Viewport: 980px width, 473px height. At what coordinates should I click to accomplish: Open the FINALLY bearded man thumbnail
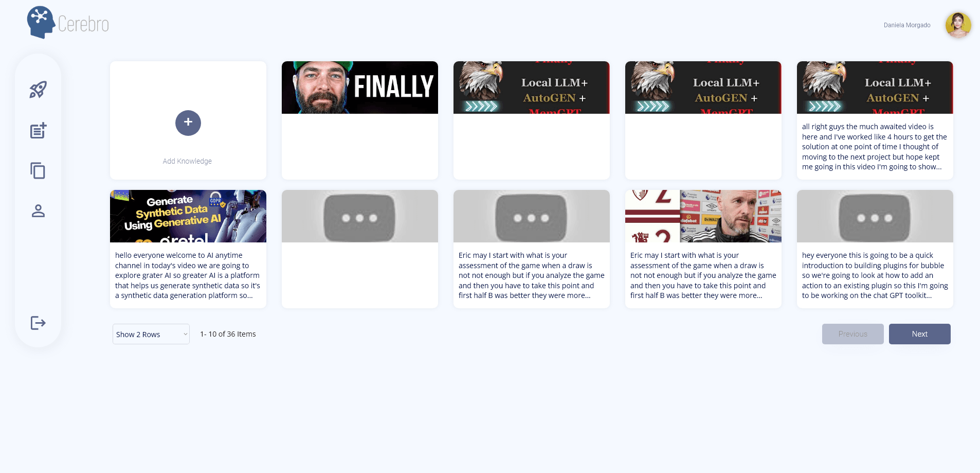359,87
